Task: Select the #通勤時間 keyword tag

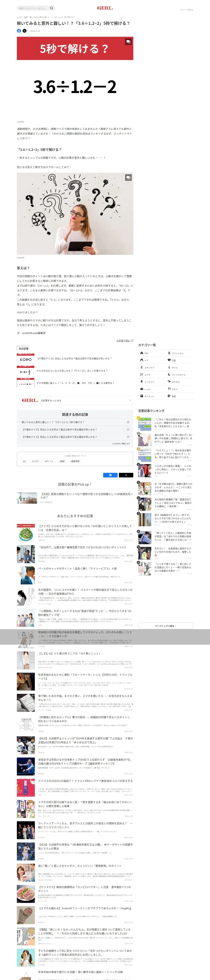Action: [x=75, y=461]
